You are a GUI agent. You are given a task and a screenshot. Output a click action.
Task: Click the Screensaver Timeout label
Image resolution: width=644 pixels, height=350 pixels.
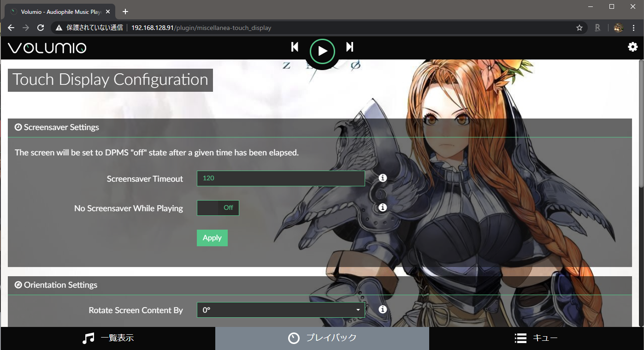[x=145, y=179]
